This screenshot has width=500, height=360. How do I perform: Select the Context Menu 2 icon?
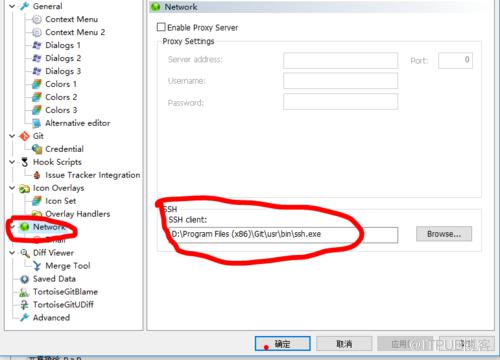[37, 33]
